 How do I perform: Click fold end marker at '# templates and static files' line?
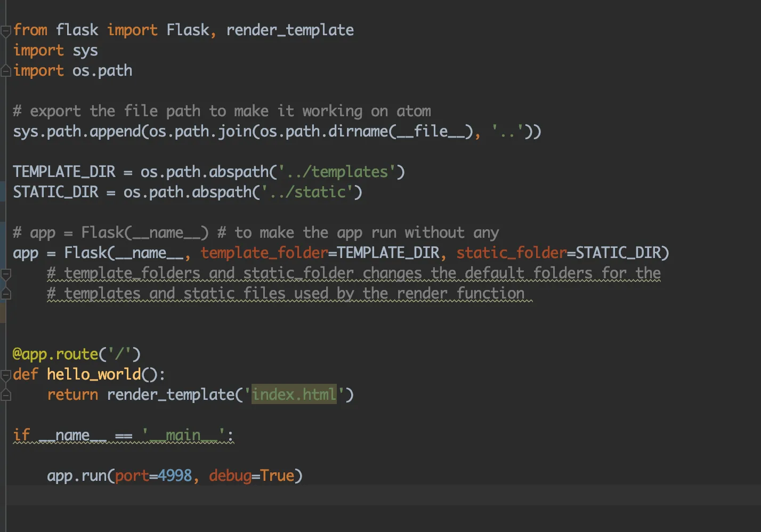pyautogui.click(x=6, y=294)
